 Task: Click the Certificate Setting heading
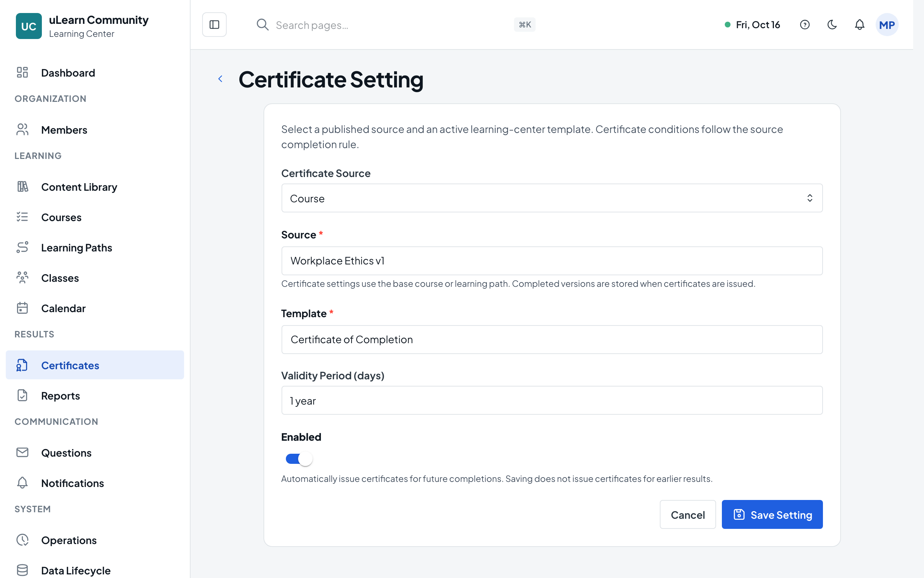[x=331, y=79]
